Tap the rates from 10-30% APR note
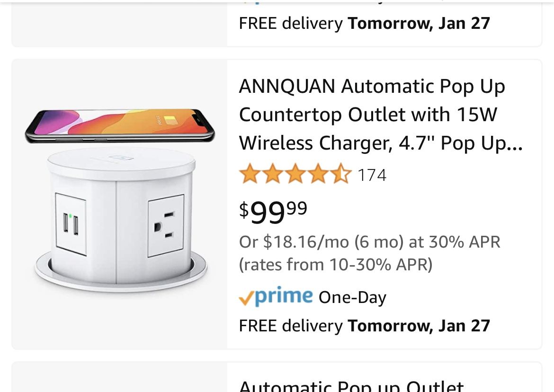 click(x=336, y=264)
